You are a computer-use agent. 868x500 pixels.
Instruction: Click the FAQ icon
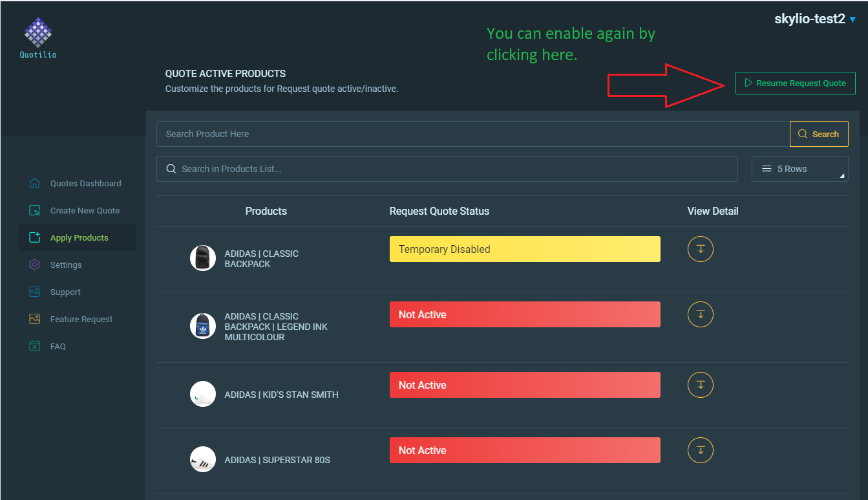[35, 346]
